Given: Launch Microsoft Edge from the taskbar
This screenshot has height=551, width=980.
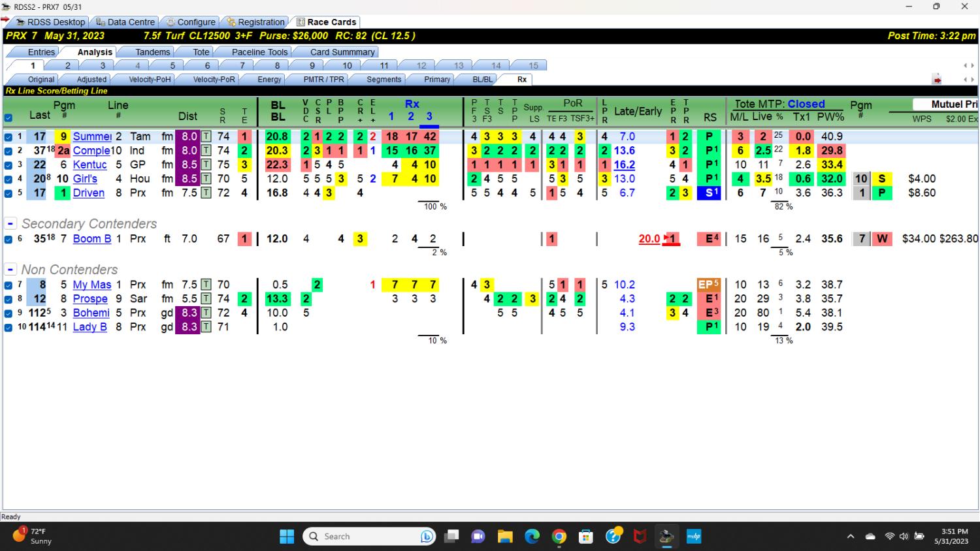Looking at the screenshot, I should [532, 537].
